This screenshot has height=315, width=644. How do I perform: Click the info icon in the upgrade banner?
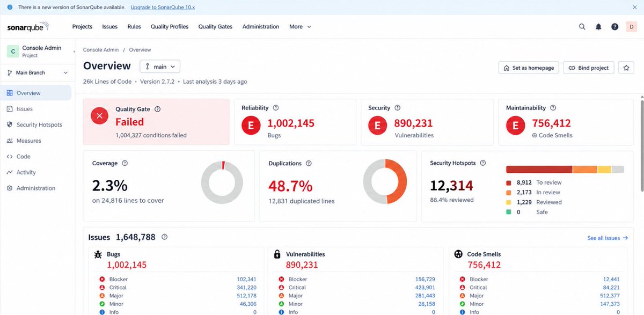click(x=10, y=8)
